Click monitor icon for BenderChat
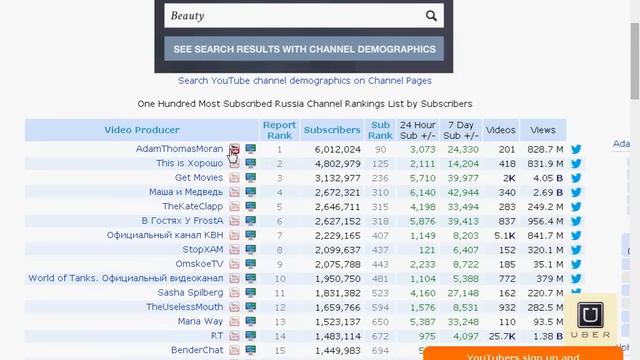This screenshot has width=640, height=360. [251, 350]
